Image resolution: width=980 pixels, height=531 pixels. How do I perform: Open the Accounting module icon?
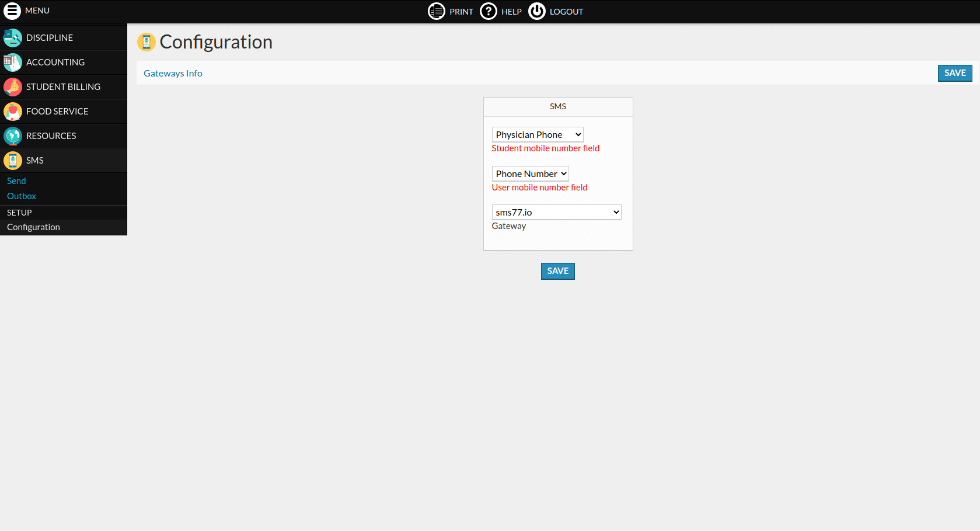13,63
